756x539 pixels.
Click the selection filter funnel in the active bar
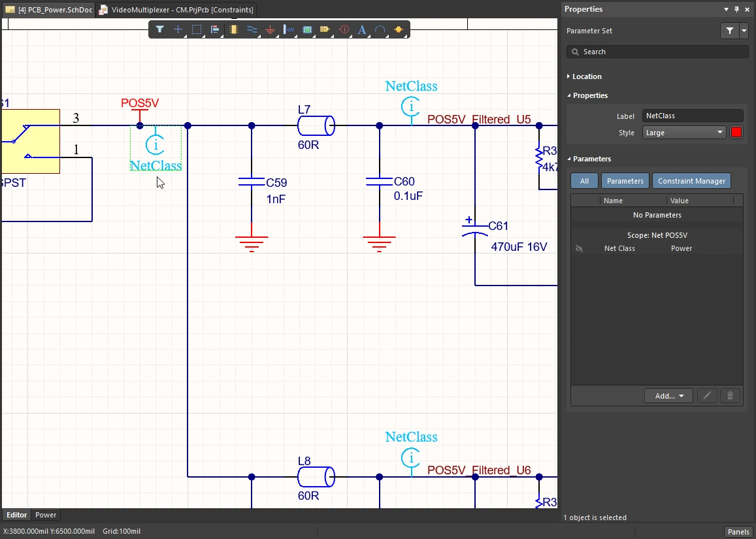[x=159, y=29]
